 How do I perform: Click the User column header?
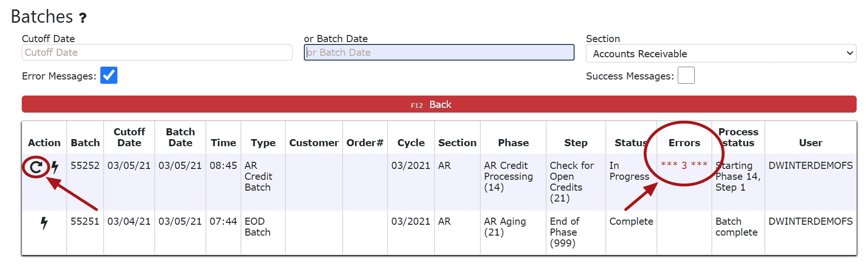810,142
